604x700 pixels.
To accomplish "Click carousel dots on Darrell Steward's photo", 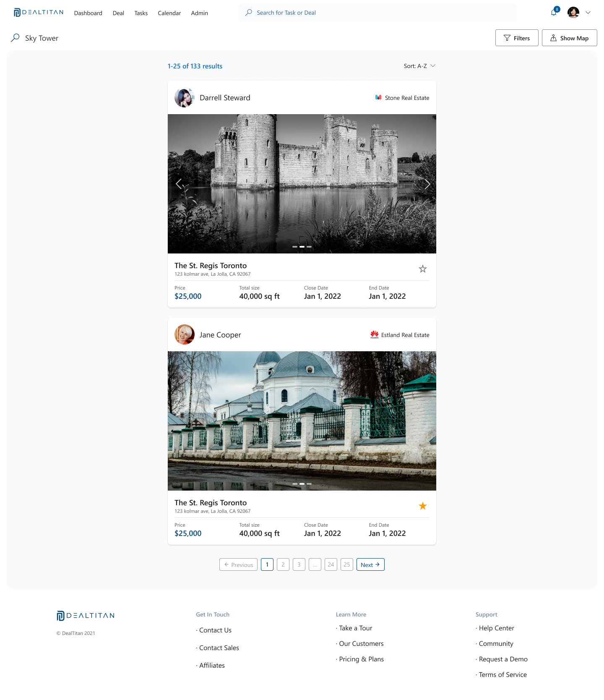I will [302, 247].
